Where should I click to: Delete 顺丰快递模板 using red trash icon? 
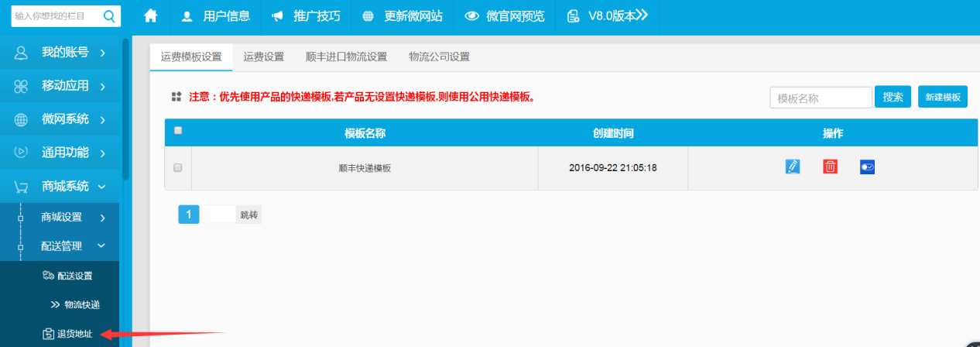[x=830, y=167]
